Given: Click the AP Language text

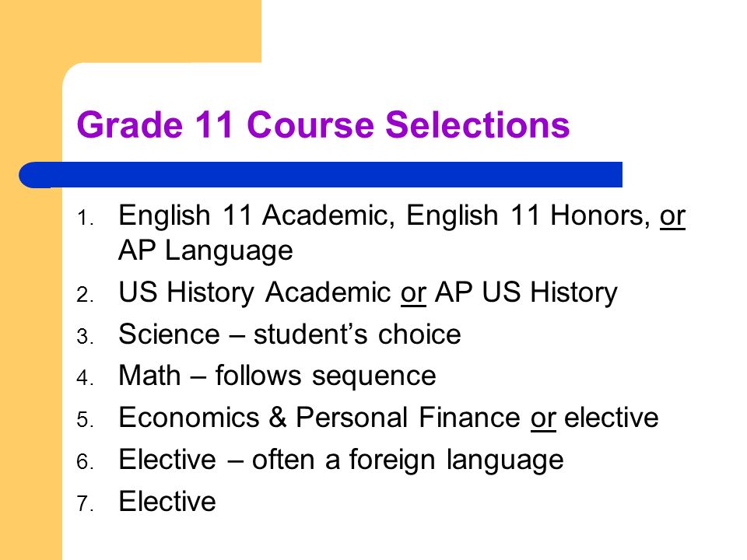Looking at the screenshot, I should (205, 250).
